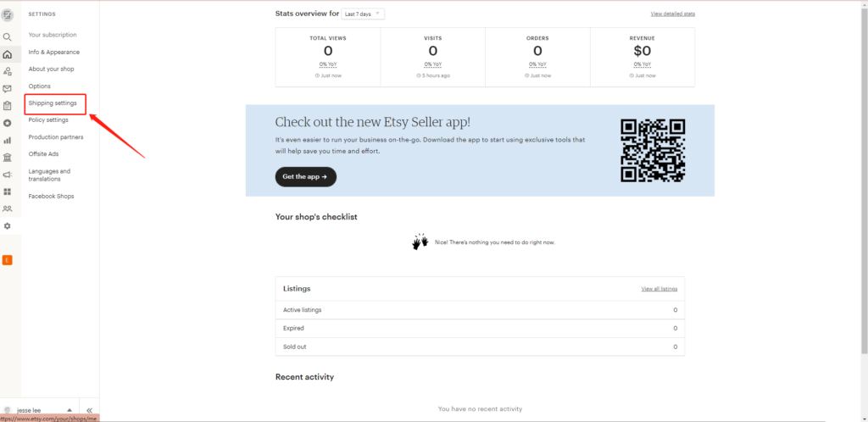Click 0% YoY under Total Views
The height and width of the screenshot is (422, 868).
tap(328, 64)
